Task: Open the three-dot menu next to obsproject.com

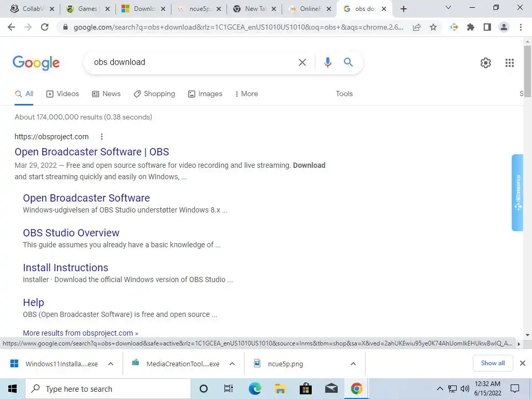Action: (x=102, y=137)
